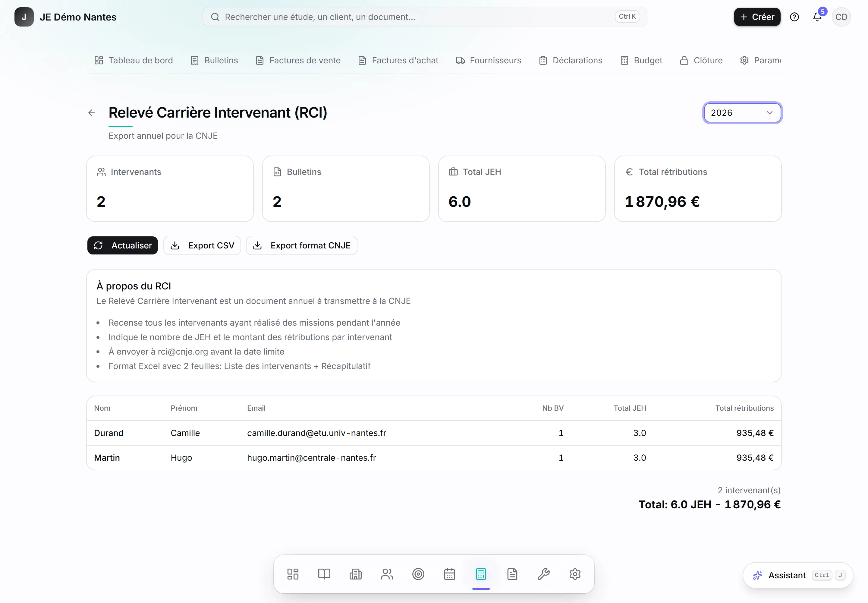Go to the Clôture tab

701,61
